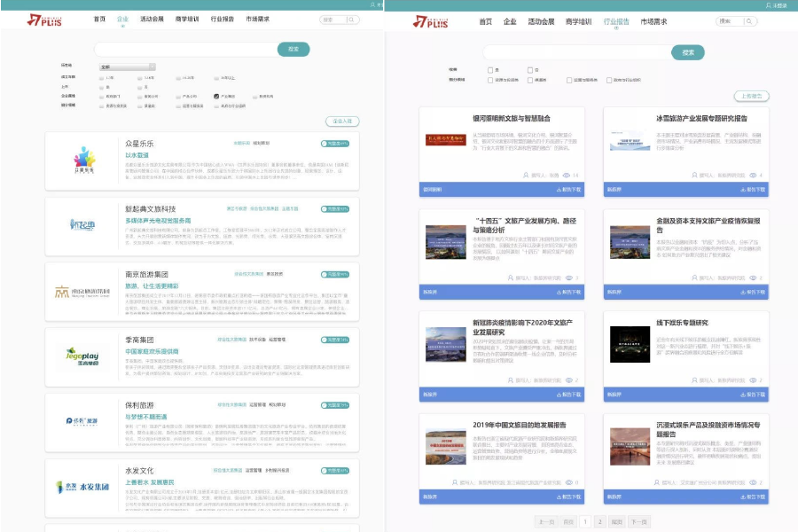Click the 水发文化 company title

tap(139, 471)
